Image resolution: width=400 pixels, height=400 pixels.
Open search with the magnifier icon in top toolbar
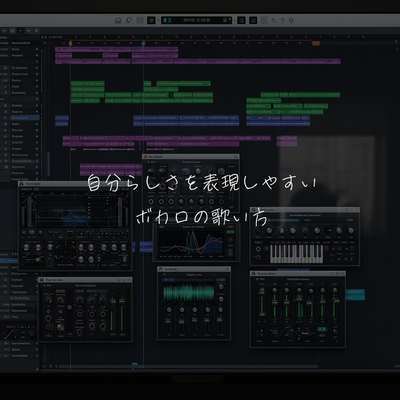pyautogui.click(x=274, y=21)
